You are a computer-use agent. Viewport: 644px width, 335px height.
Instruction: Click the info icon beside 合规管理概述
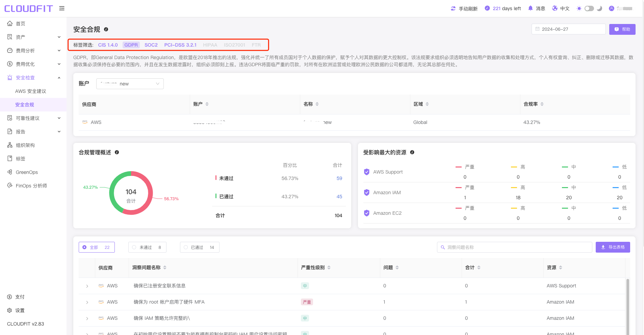coord(117,152)
